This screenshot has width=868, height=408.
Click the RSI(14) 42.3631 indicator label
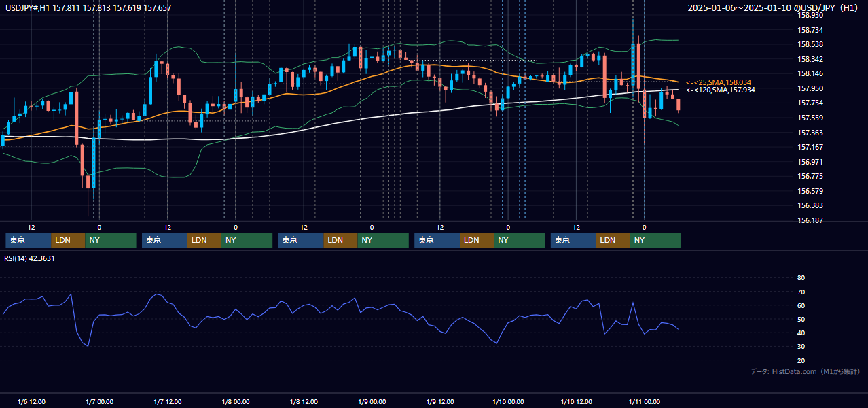(30, 258)
